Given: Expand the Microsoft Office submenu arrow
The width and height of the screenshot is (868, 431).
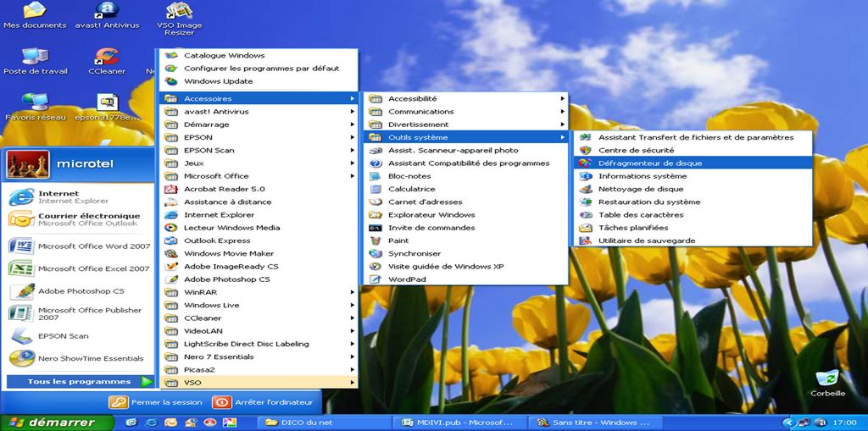Looking at the screenshot, I should (352, 176).
